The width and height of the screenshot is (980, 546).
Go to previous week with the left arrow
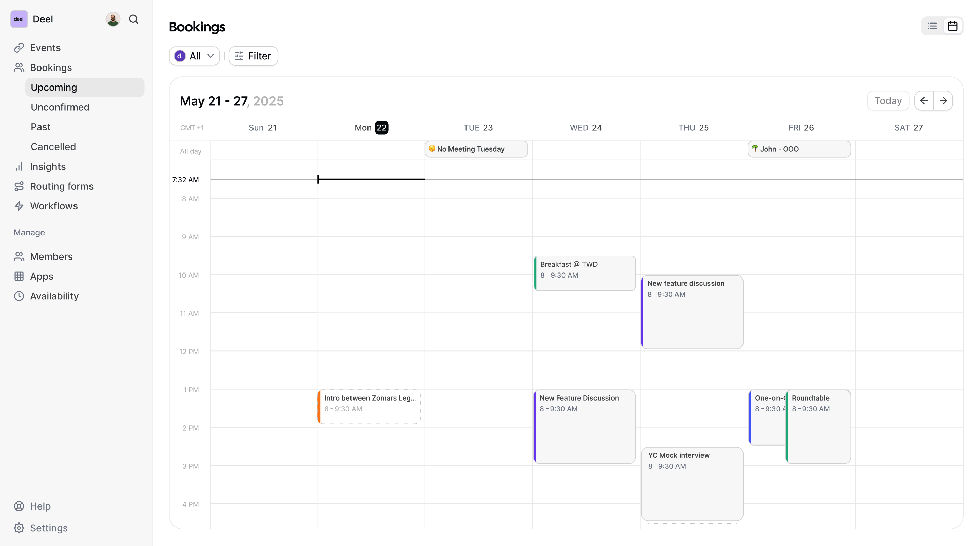[924, 100]
